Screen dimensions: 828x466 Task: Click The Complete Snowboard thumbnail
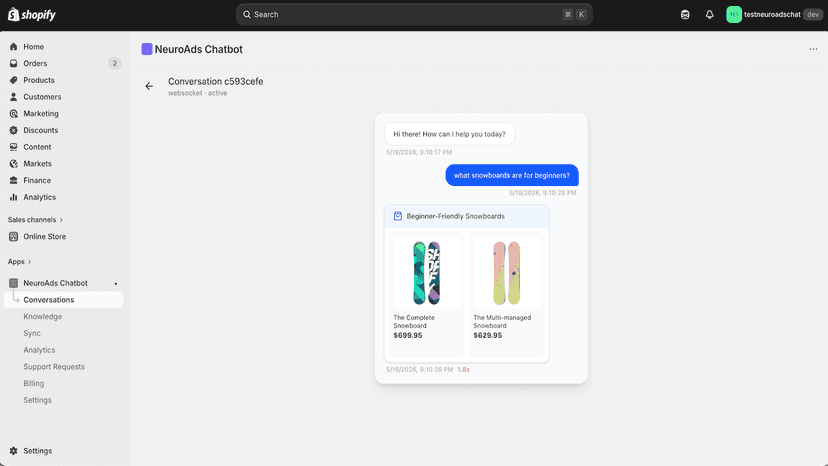point(427,273)
